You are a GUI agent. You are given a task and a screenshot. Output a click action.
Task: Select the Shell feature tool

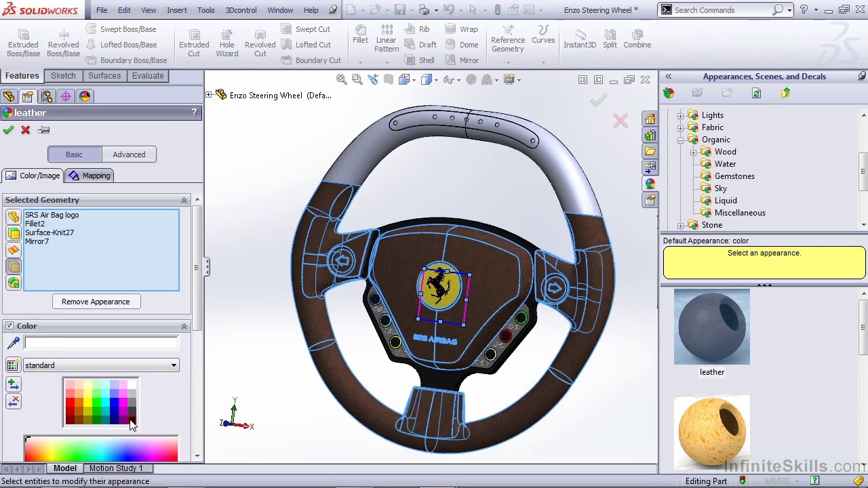420,60
